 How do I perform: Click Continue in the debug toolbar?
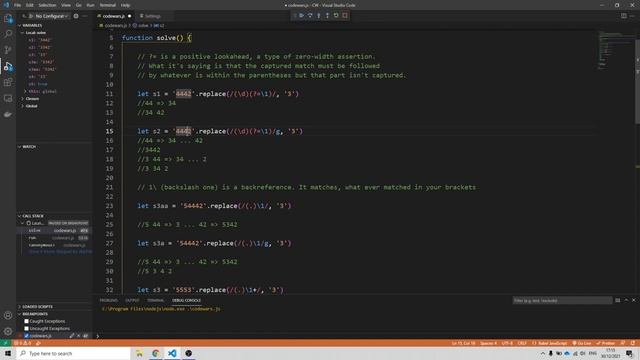coord(302,16)
